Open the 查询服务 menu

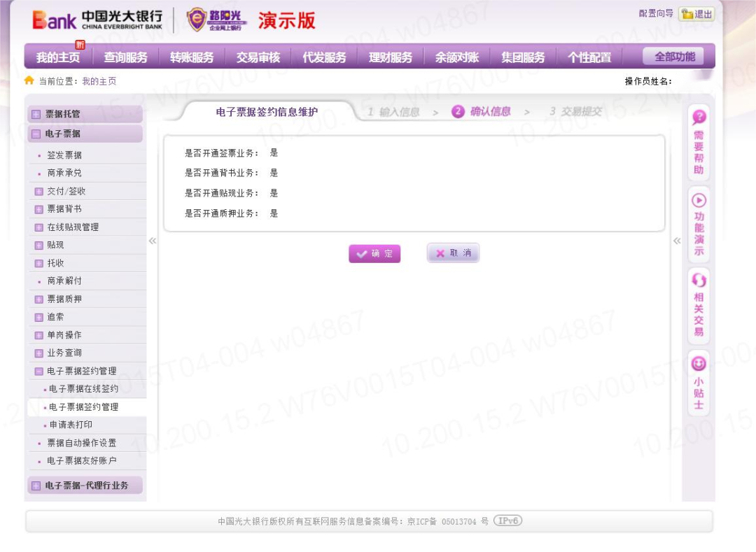tap(126, 57)
